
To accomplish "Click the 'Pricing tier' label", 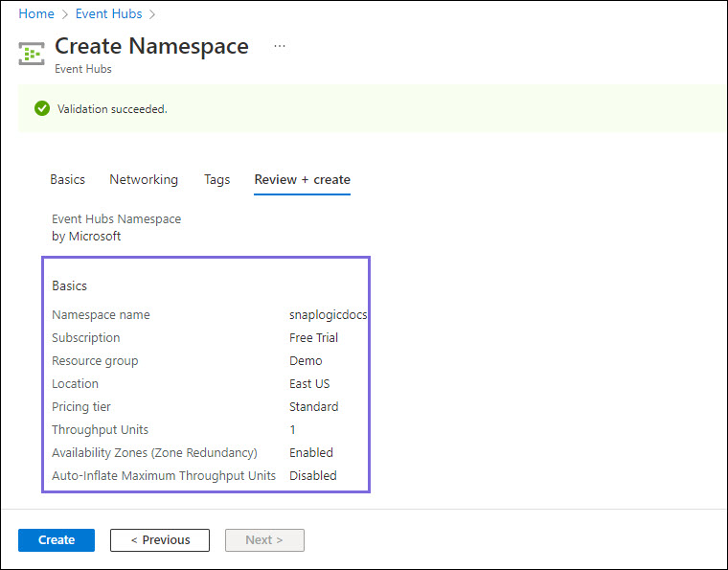I will [x=81, y=407].
